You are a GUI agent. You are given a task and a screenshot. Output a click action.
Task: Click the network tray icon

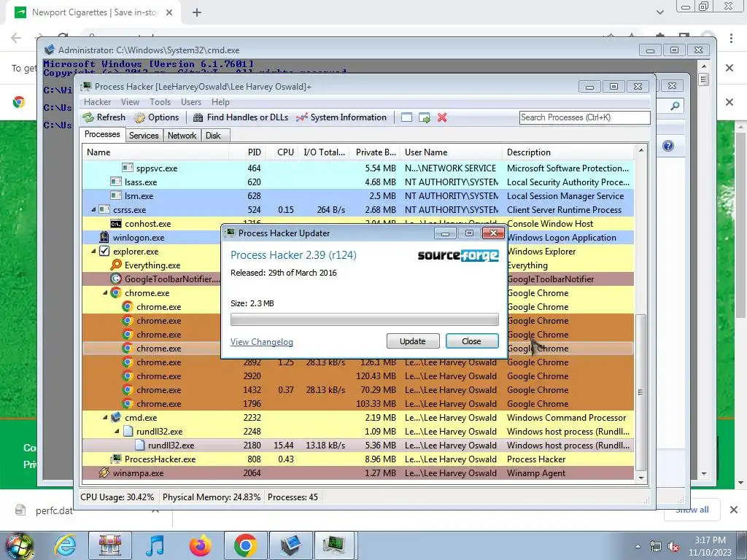pos(656,547)
